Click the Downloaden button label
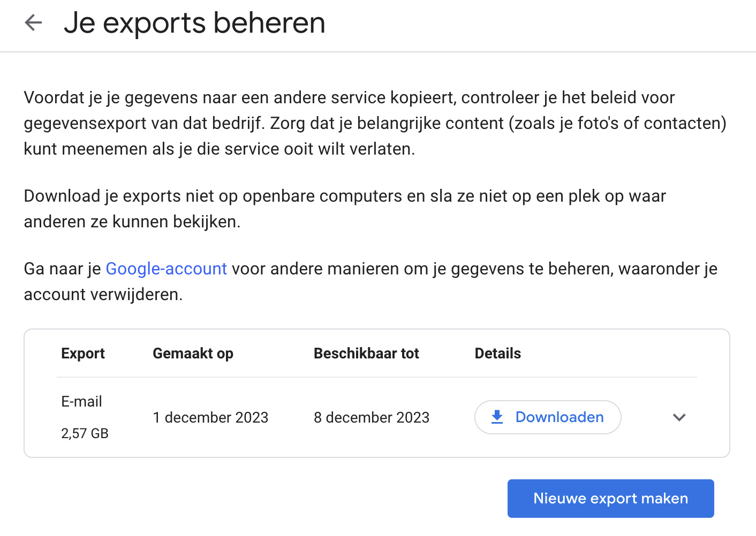The image size is (756, 536). (x=560, y=417)
